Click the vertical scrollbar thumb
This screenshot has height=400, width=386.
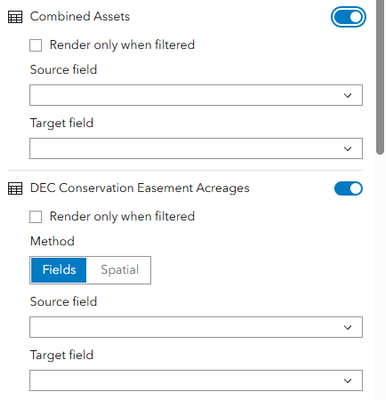(380, 77)
